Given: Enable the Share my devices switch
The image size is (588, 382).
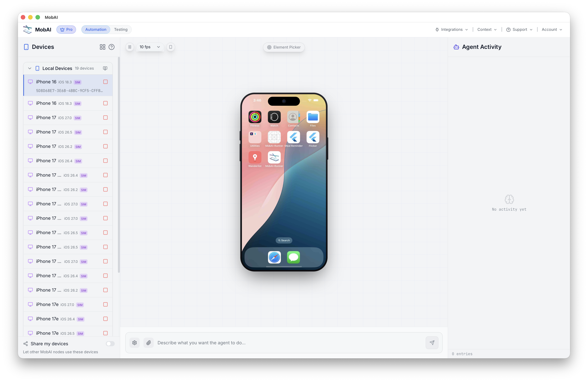Looking at the screenshot, I should tap(110, 344).
